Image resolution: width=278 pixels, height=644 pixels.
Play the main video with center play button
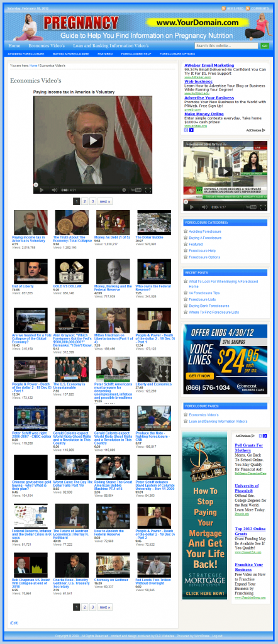pos(92,140)
